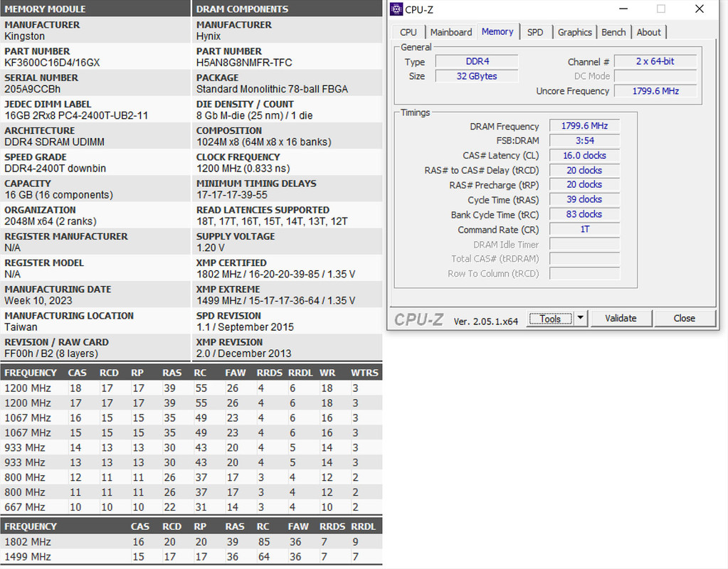Viewport: 728px width, 569px height.
Task: Click the Size field showing 32 GBytes
Action: (477, 76)
